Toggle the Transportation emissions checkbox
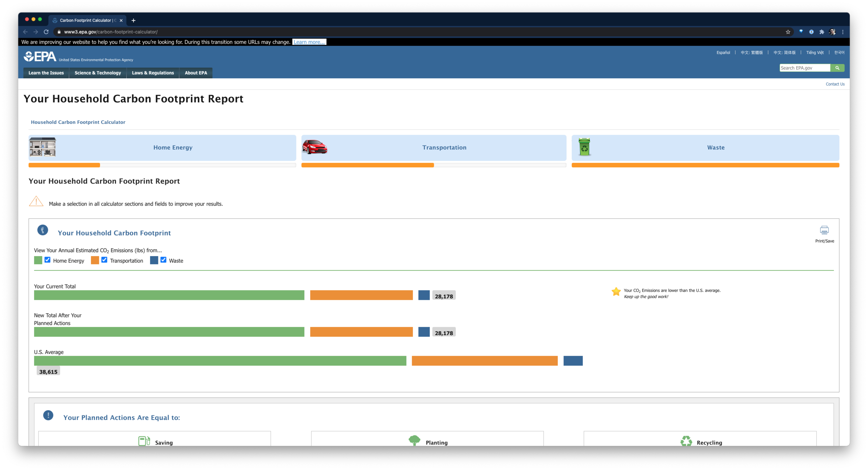This screenshot has height=470, width=868. [x=104, y=260]
